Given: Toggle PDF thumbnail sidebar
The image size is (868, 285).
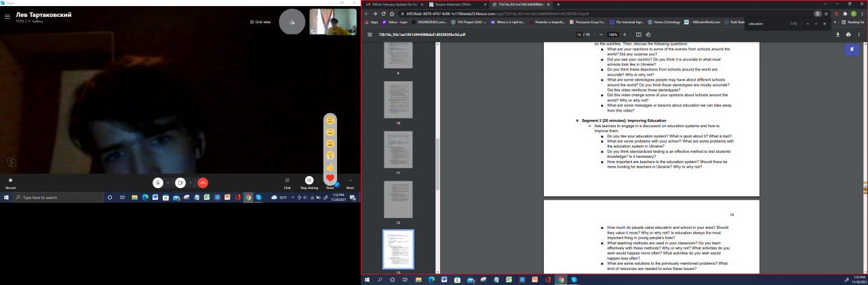Looking at the screenshot, I should click(370, 35).
